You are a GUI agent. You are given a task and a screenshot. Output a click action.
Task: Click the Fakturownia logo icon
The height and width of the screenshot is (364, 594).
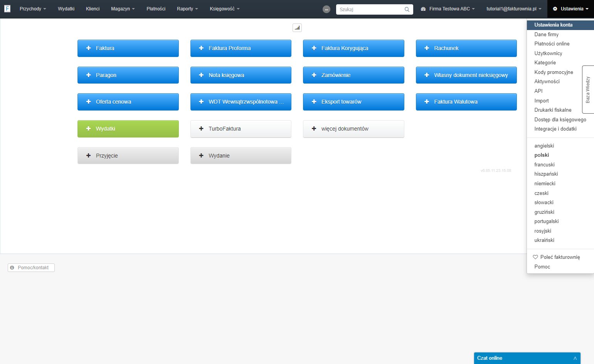coord(7,8)
